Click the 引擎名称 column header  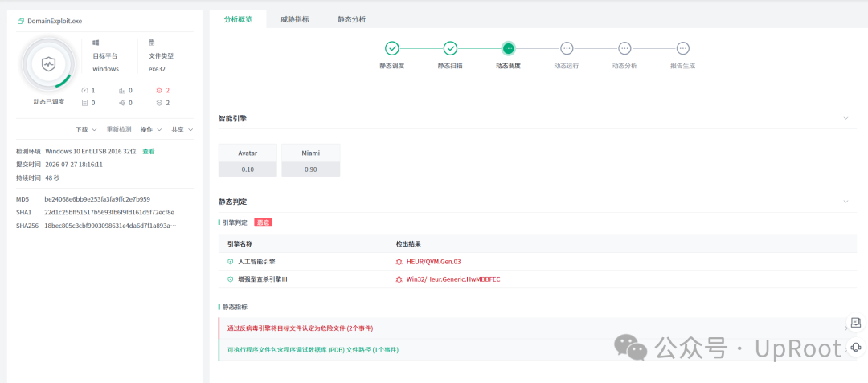point(240,244)
